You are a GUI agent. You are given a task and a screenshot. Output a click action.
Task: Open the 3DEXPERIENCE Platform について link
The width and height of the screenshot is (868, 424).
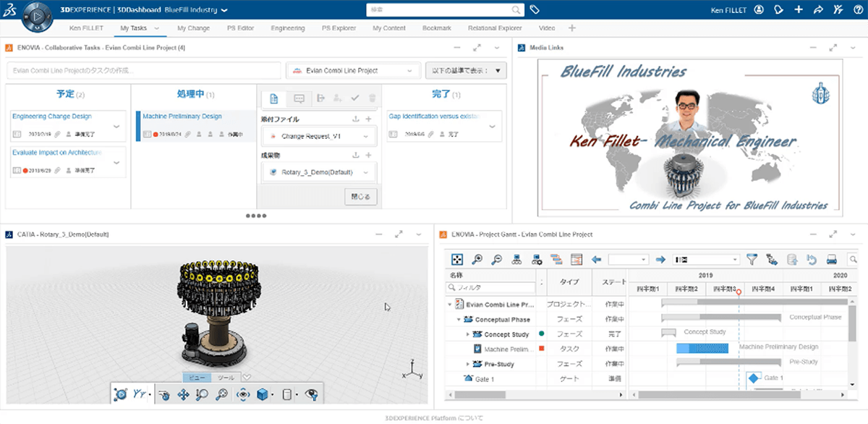[x=434, y=418]
